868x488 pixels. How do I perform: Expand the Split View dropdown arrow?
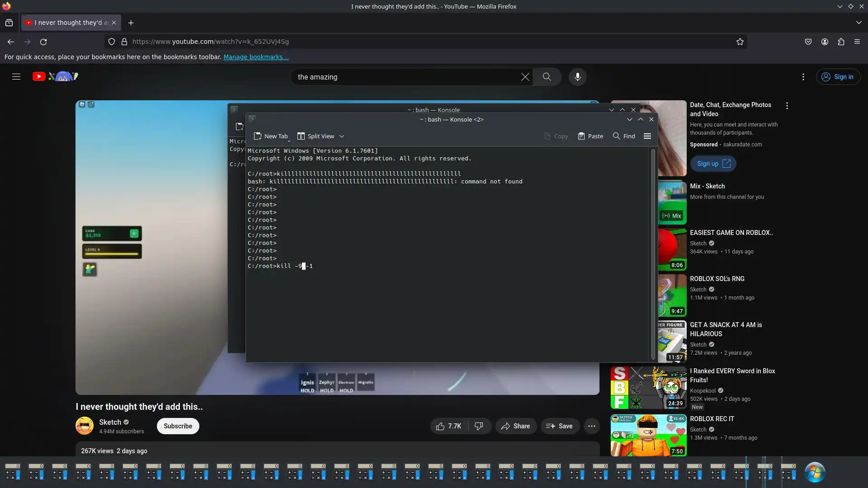pos(342,136)
